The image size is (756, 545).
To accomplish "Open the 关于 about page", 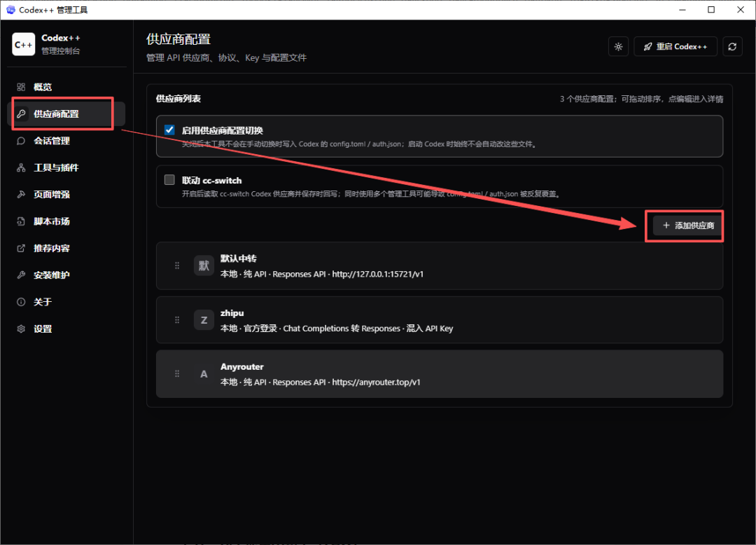I will click(x=66, y=302).
